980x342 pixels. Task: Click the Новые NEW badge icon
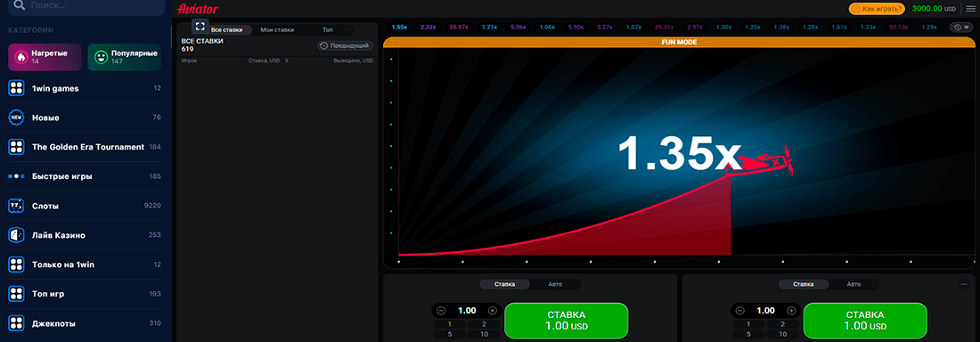click(16, 118)
